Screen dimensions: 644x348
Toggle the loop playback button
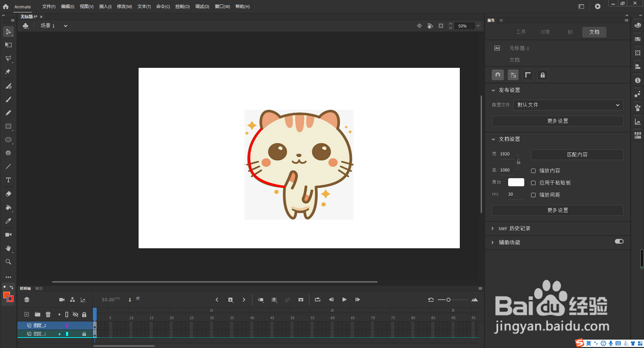point(318,300)
